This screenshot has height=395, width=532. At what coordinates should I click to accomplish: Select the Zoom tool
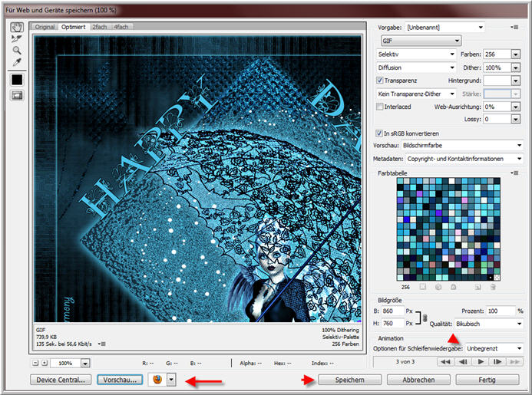click(x=17, y=51)
